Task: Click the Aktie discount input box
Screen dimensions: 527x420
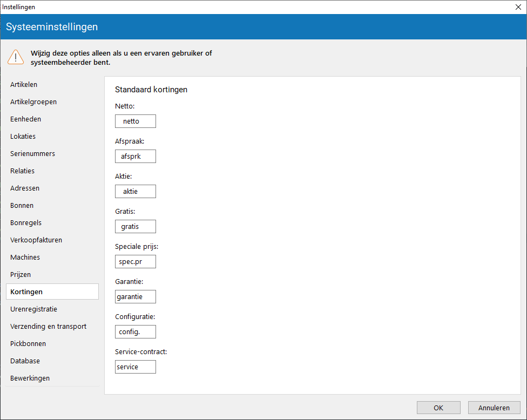Action: (136, 192)
